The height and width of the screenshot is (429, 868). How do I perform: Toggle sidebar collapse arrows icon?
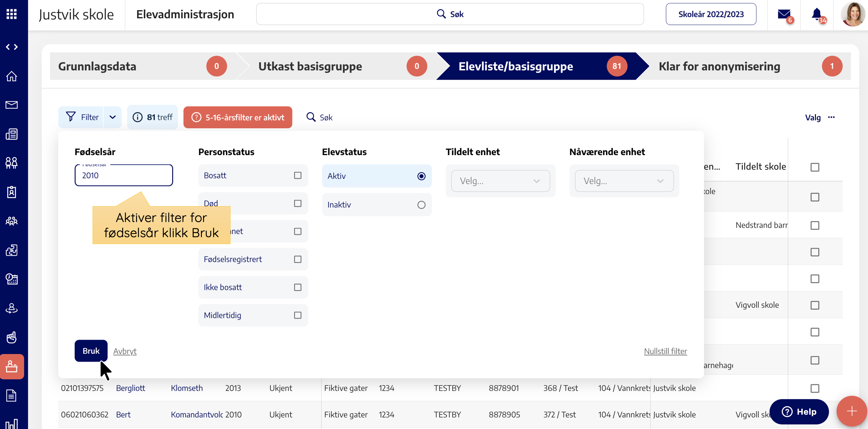click(12, 47)
